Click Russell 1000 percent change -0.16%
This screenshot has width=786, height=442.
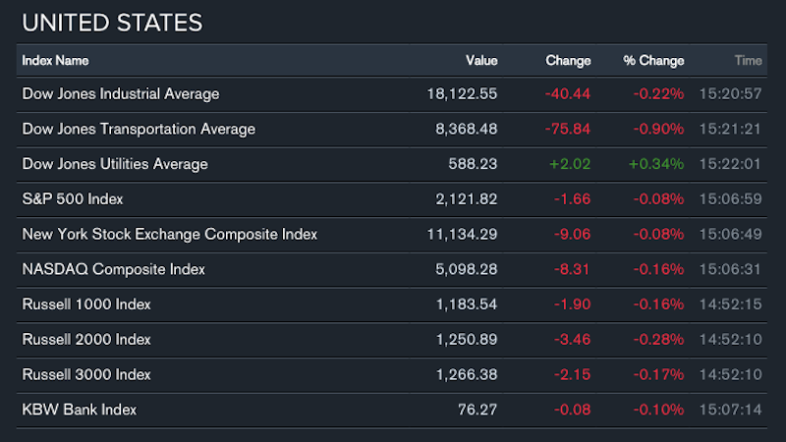[659, 304]
